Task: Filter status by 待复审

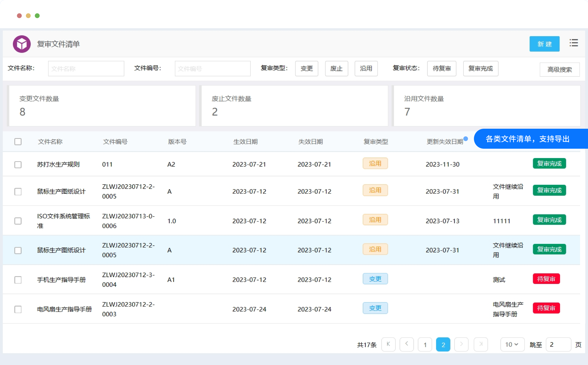Action: click(x=441, y=68)
